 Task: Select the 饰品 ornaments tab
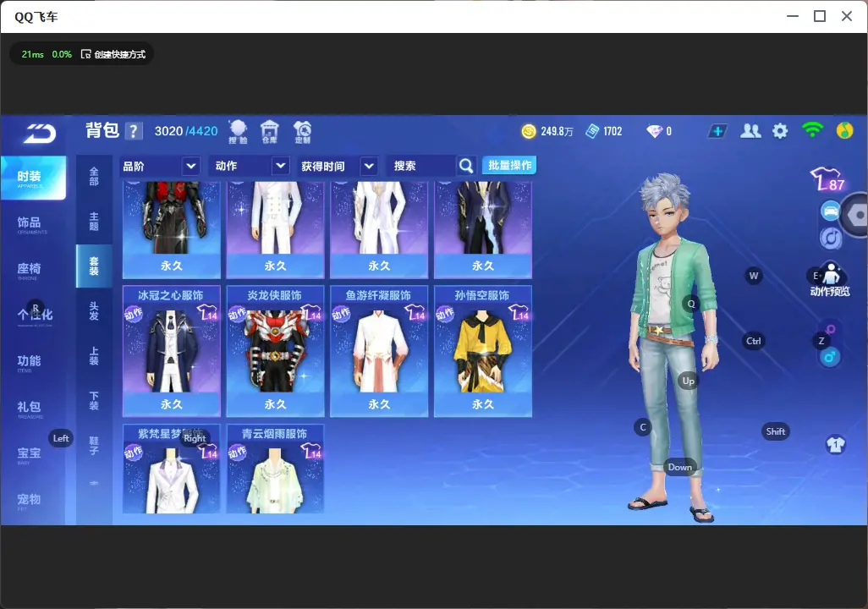click(33, 223)
